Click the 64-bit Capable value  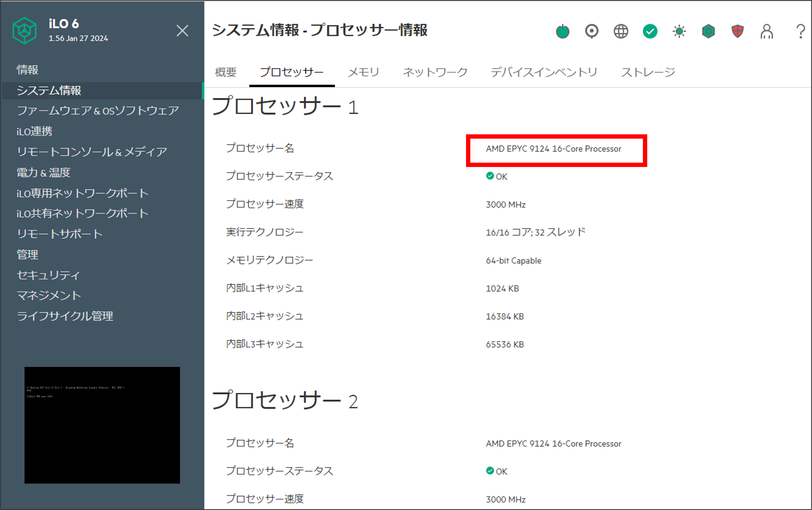[x=513, y=261]
